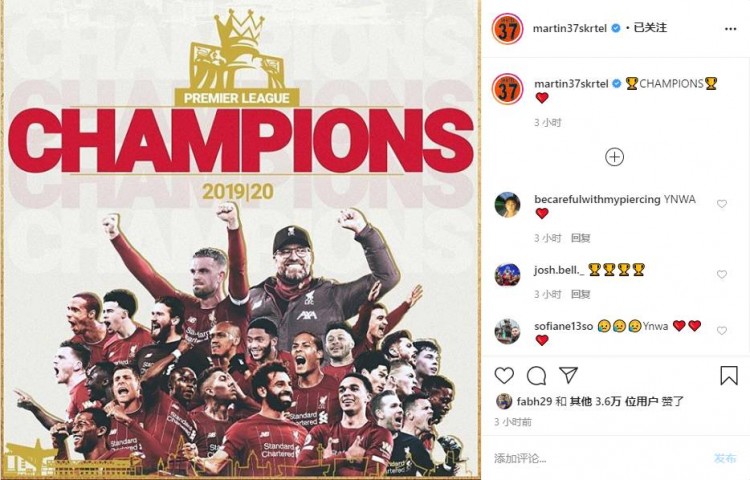Screen dimensions: 750x480
Task: Open sofiane13so profile avatar
Action: (x=507, y=331)
